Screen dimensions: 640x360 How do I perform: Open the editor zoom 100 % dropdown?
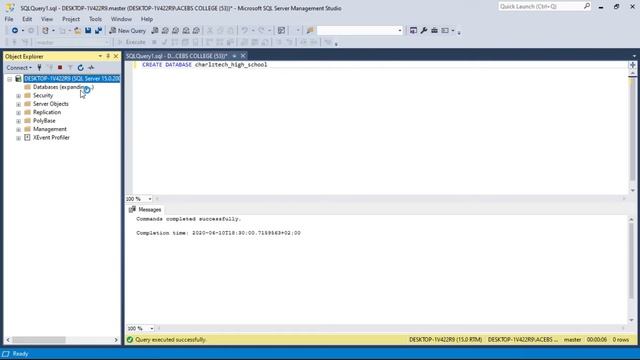[150, 199]
